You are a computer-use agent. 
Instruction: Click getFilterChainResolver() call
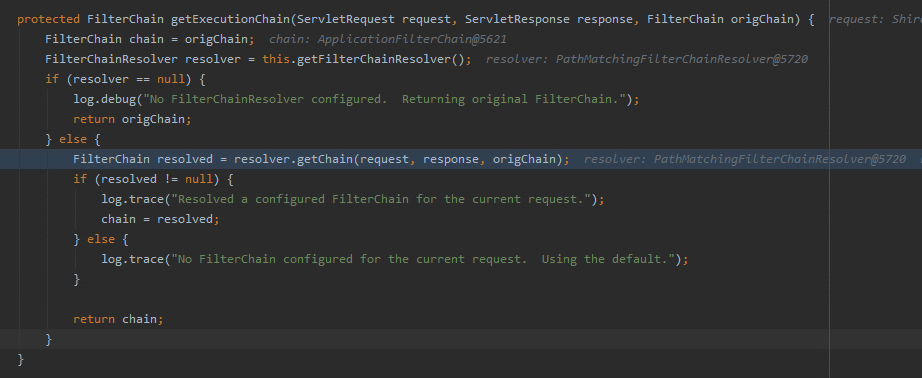click(379, 59)
